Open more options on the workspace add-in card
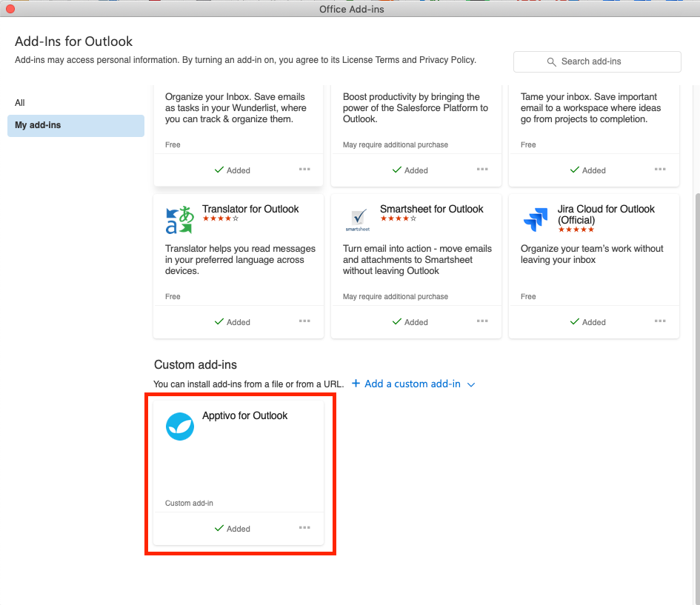700x605 pixels. click(660, 170)
